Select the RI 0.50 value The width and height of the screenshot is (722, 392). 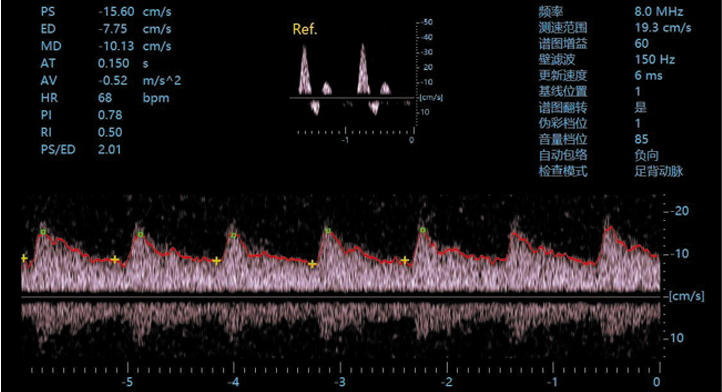(110, 132)
